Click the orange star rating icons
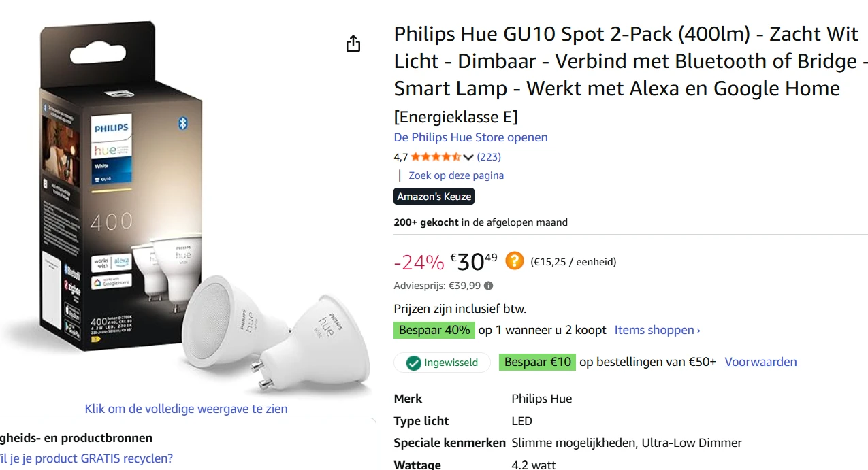Screen dimensions: 868x470 point(436,157)
